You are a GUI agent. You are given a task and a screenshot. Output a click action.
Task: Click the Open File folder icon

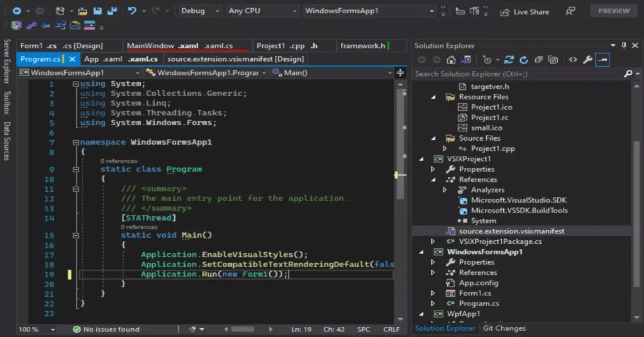[82, 11]
